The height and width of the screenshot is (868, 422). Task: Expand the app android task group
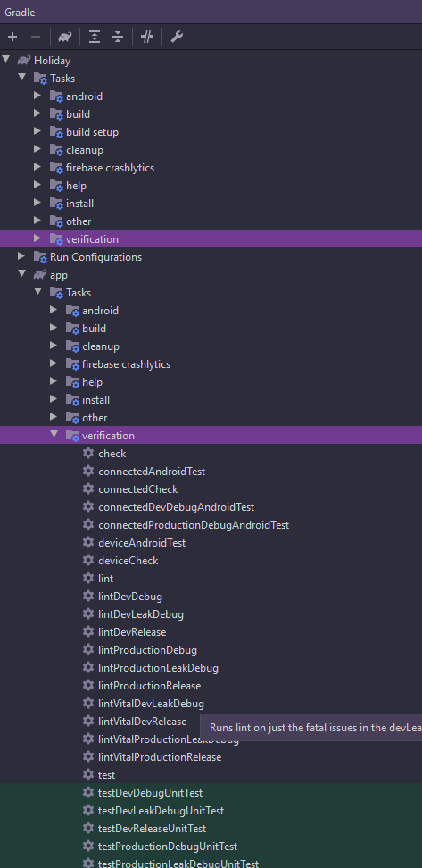point(54,310)
